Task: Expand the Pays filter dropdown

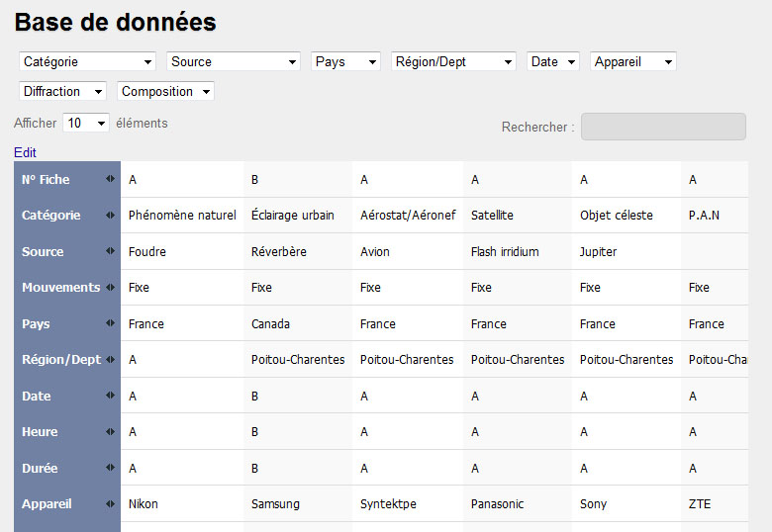Action: pos(345,61)
